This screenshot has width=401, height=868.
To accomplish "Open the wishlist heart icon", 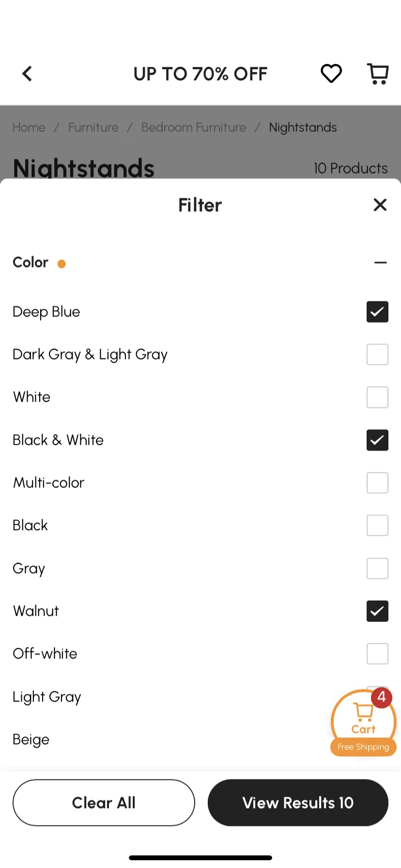I will pos(331,74).
